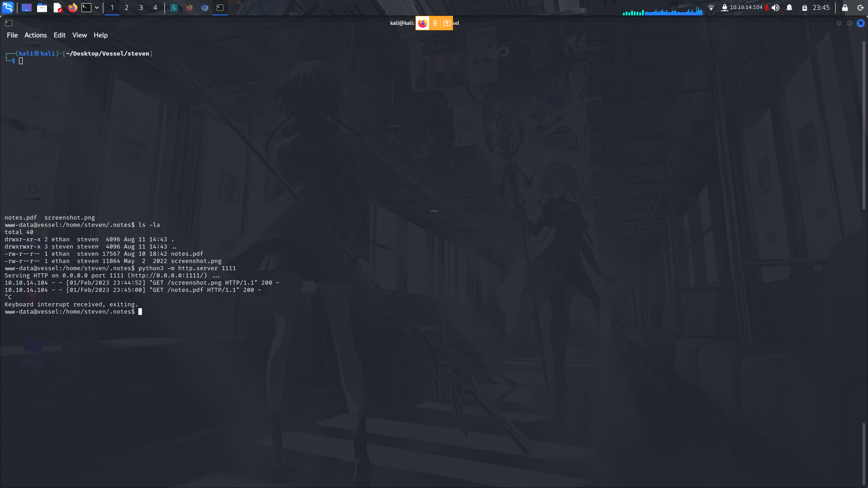Click the VPN lock icon beside 10.10.14.104
This screenshot has width=868, height=488.
click(724, 8)
